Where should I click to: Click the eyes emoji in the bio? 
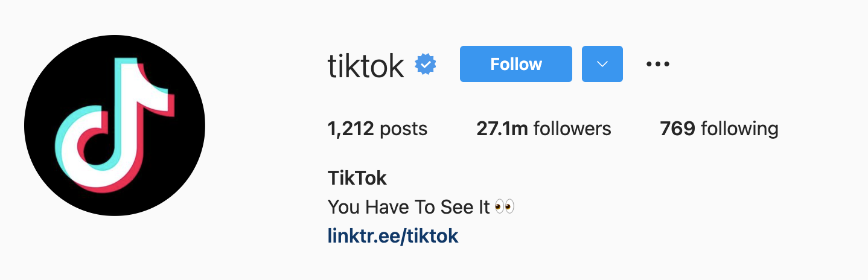(x=504, y=207)
